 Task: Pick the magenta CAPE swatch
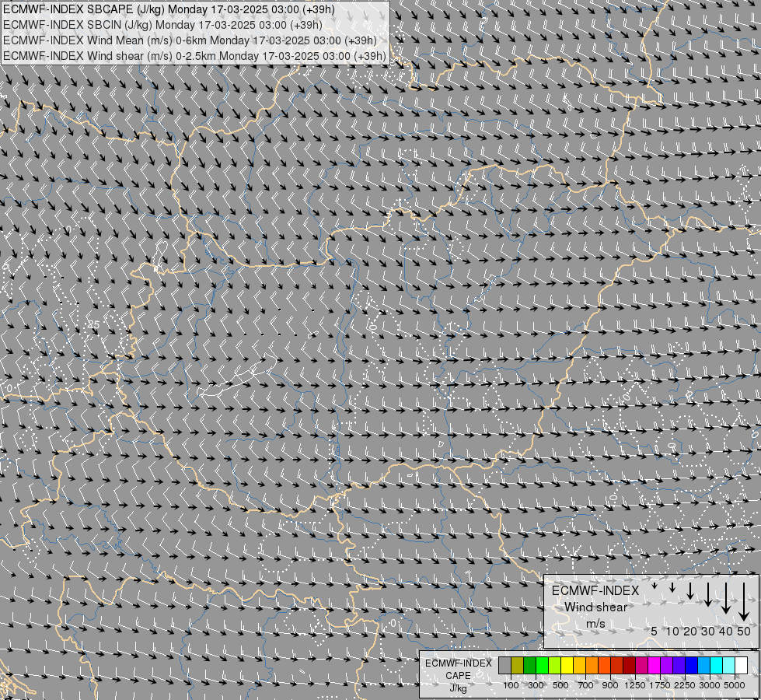(x=655, y=666)
